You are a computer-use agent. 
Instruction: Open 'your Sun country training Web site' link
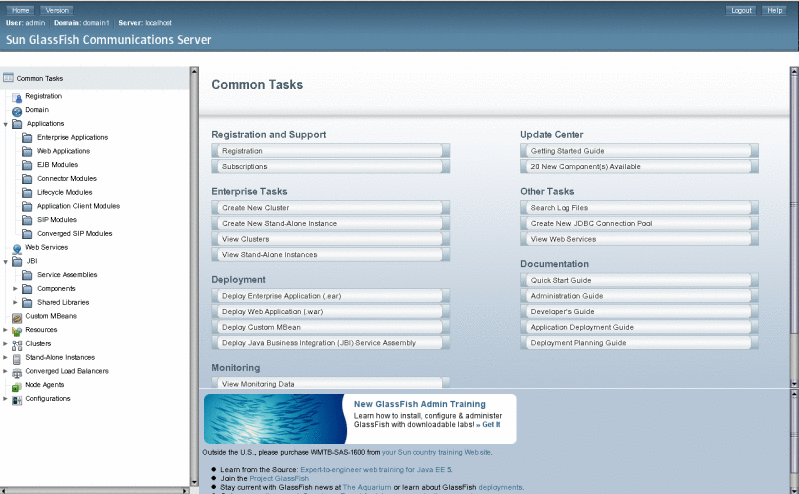(436, 452)
